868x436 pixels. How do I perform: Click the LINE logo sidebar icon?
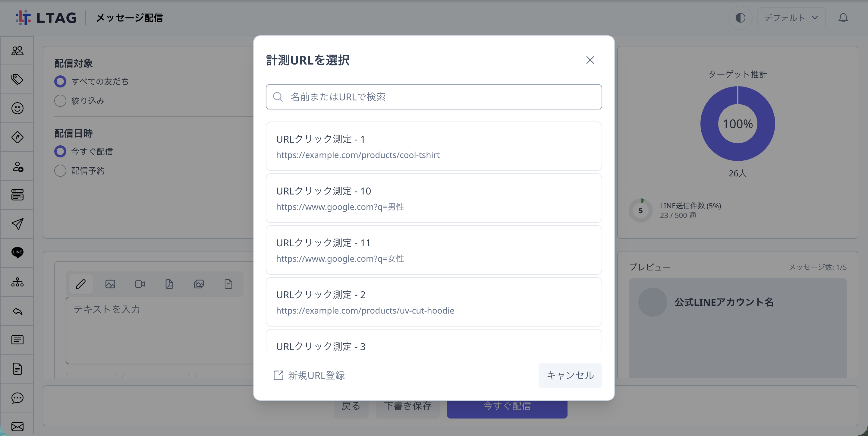(17, 253)
